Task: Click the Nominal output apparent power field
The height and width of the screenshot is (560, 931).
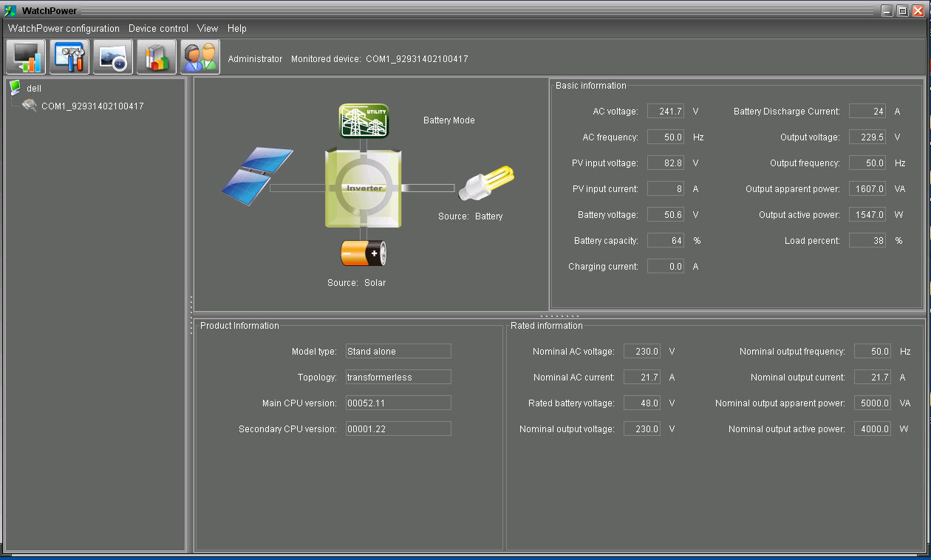Action: click(873, 403)
